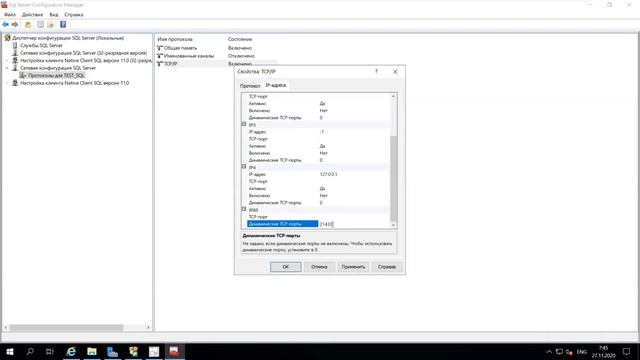Collapse the IP3 group

tap(244, 124)
